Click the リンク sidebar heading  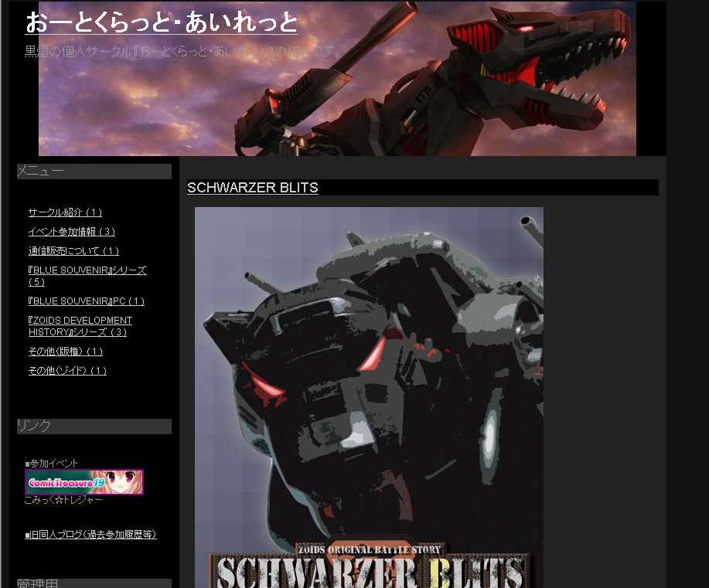point(94,427)
